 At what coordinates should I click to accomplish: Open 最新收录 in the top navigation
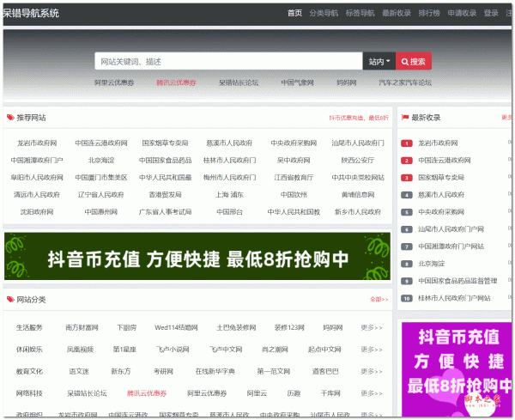(397, 13)
